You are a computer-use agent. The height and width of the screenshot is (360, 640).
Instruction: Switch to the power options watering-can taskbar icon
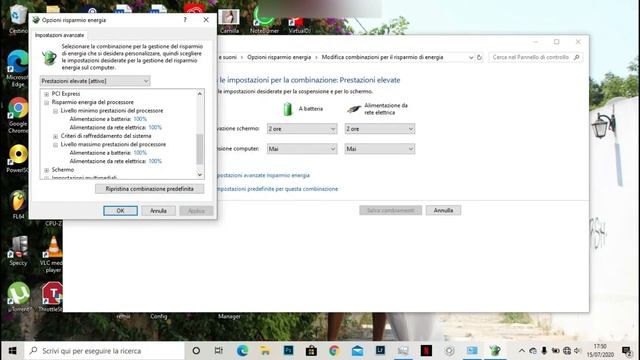click(x=495, y=351)
